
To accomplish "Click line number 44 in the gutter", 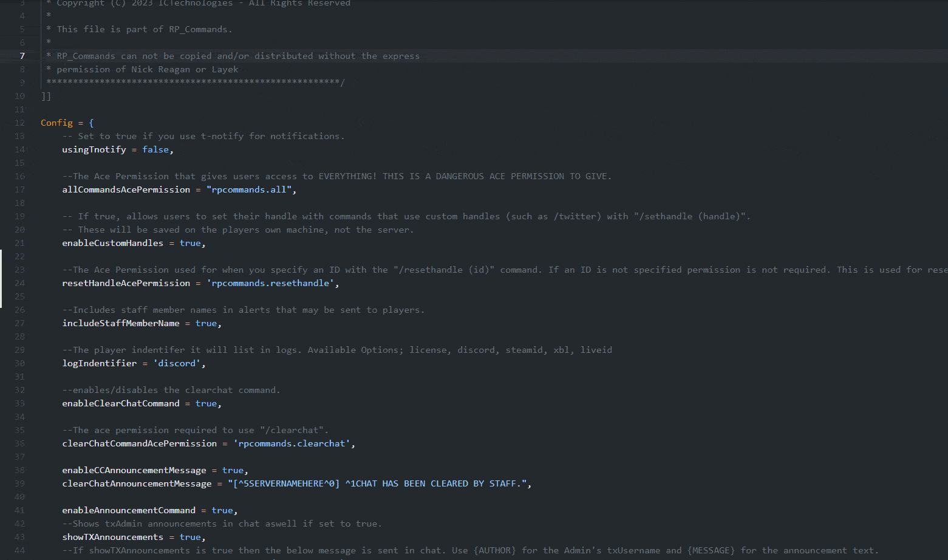I will [20, 550].
